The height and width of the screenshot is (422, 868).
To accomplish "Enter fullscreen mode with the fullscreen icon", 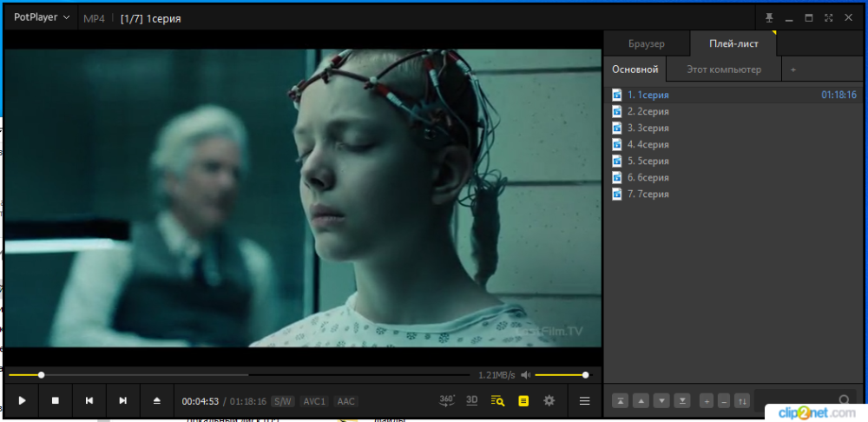I will point(828,17).
